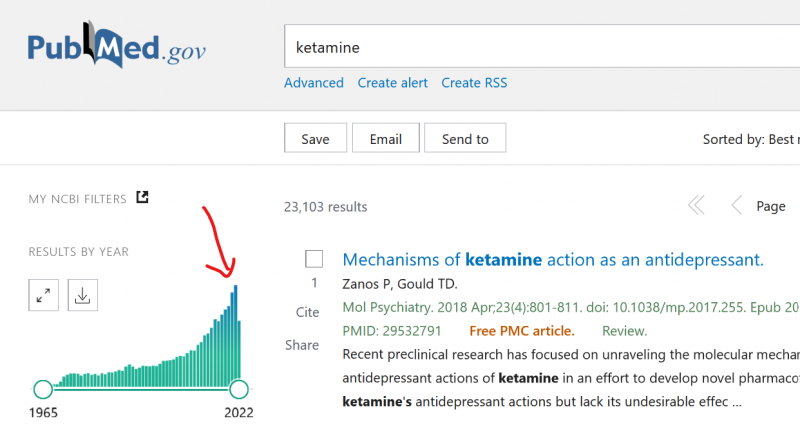Open the Sorted by option

tap(750, 139)
